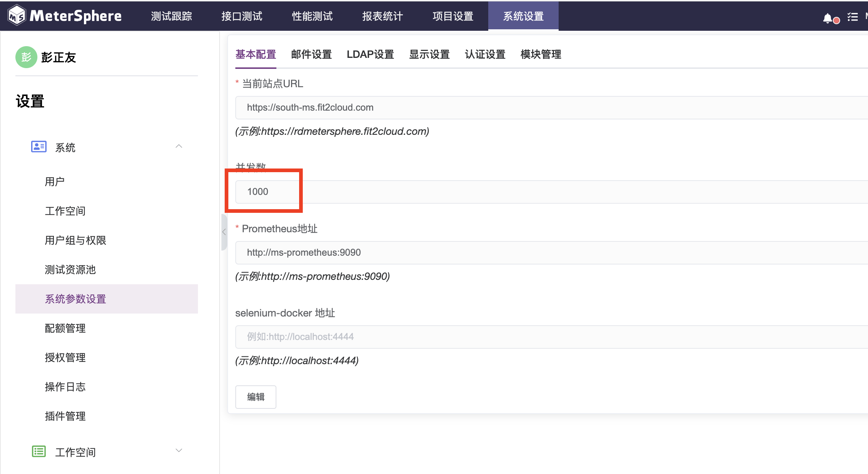Image resolution: width=868 pixels, height=474 pixels.
Task: Collapse the sidebar with the edge arrow
Action: (x=224, y=232)
